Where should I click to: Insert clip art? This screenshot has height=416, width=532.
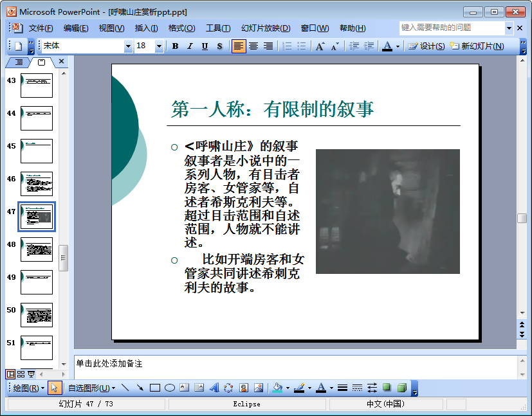pos(244,388)
